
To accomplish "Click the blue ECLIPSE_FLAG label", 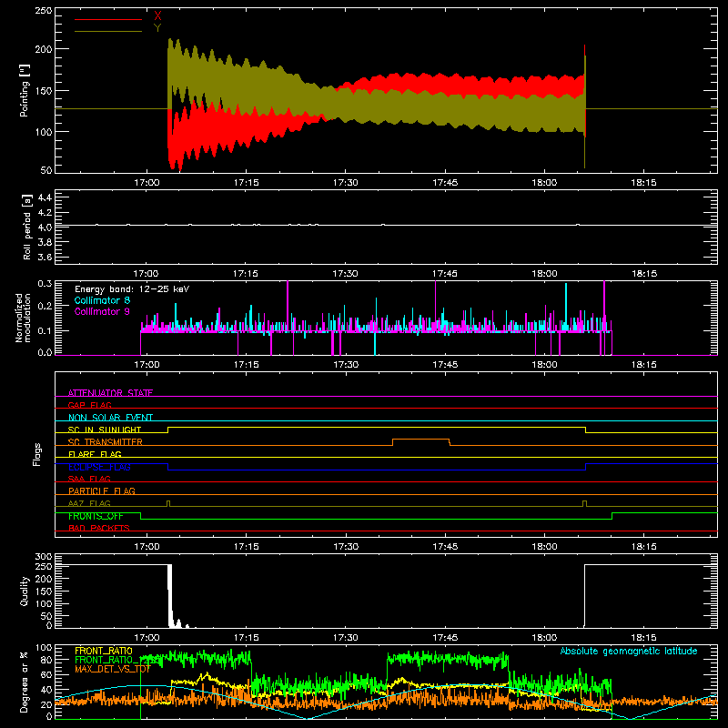I will (x=99, y=467).
